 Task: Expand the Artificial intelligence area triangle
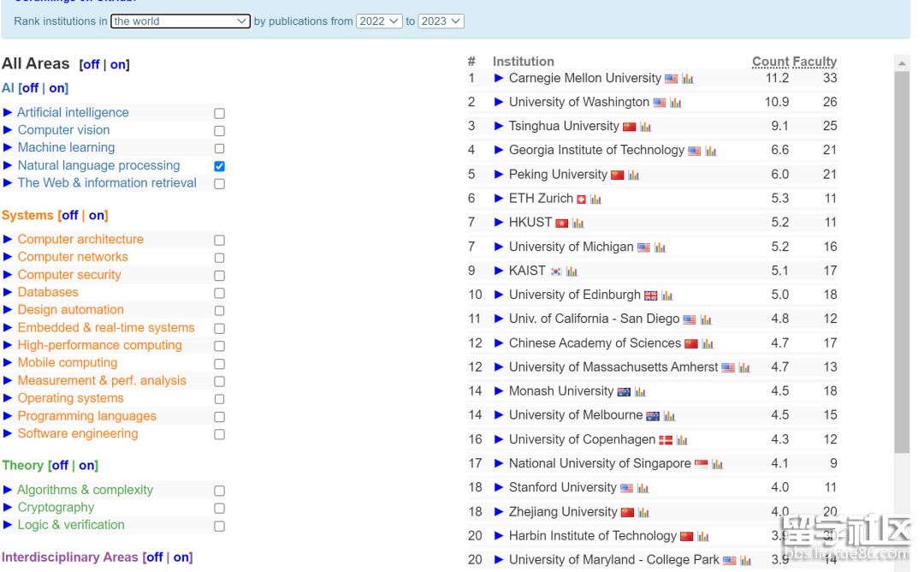coord(8,113)
